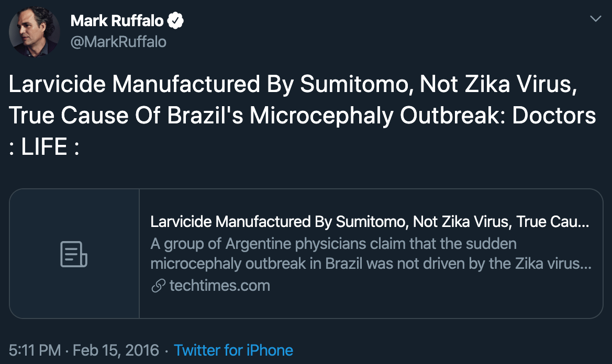Click the article placeholder document icon
The image size is (612, 364).
click(x=74, y=254)
